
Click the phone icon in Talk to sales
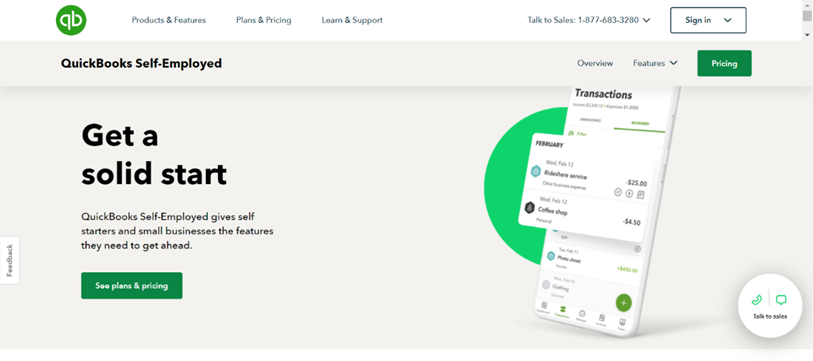(756, 300)
